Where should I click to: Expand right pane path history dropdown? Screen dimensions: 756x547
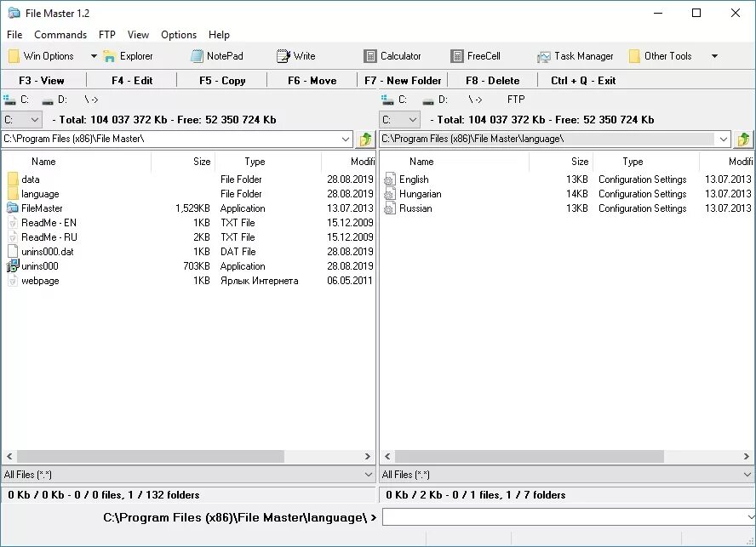click(723, 140)
